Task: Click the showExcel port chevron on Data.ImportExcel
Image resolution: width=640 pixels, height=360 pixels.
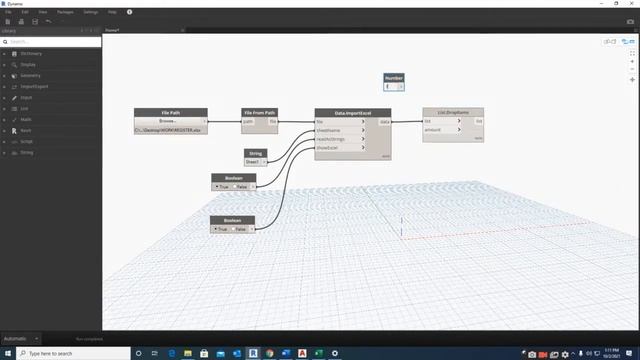Action: (363, 147)
